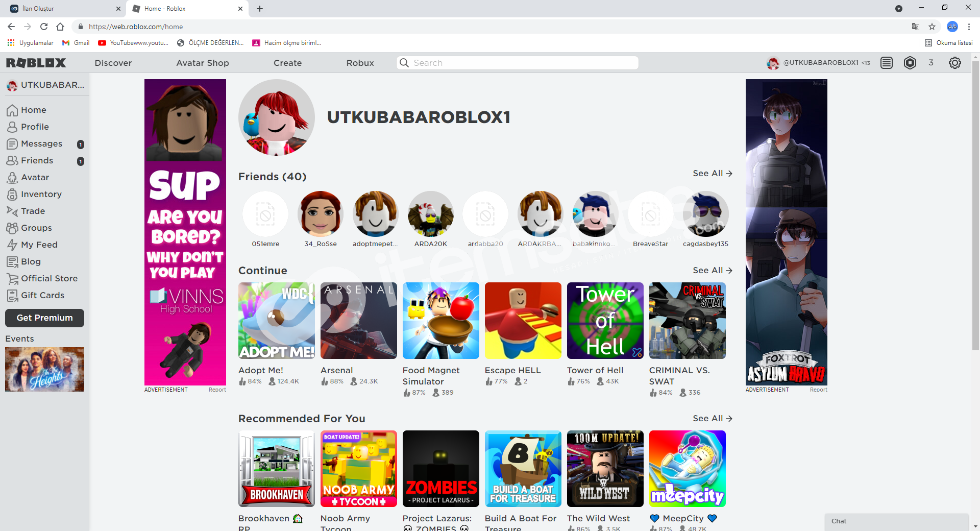Open the Adopt Me! game thumbnail
This screenshot has width=980, height=531.
coord(277,321)
